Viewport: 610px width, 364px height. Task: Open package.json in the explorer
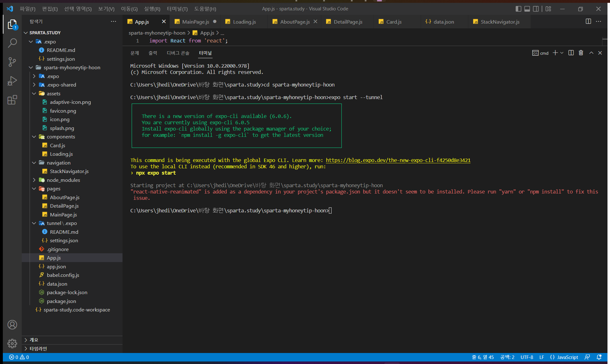pyautogui.click(x=72, y=301)
